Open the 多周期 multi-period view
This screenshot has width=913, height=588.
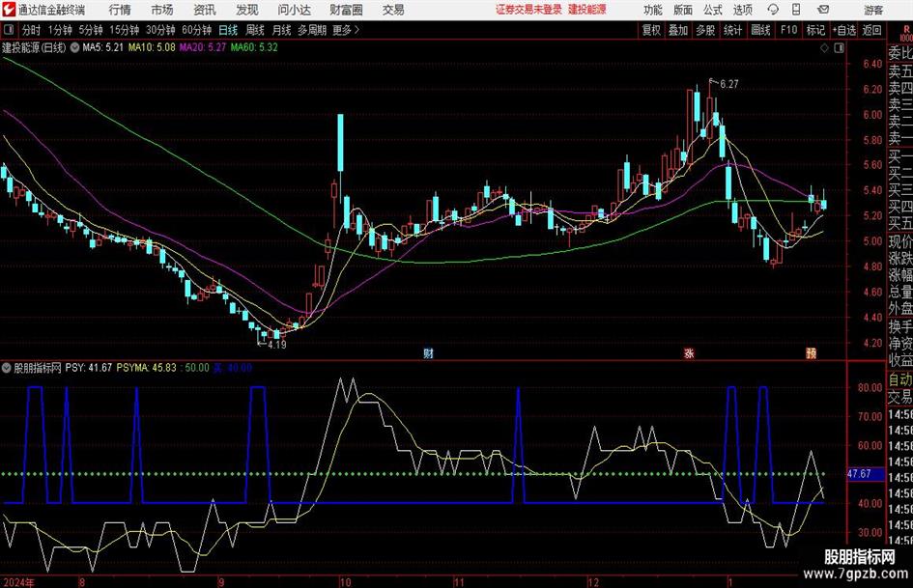312,30
